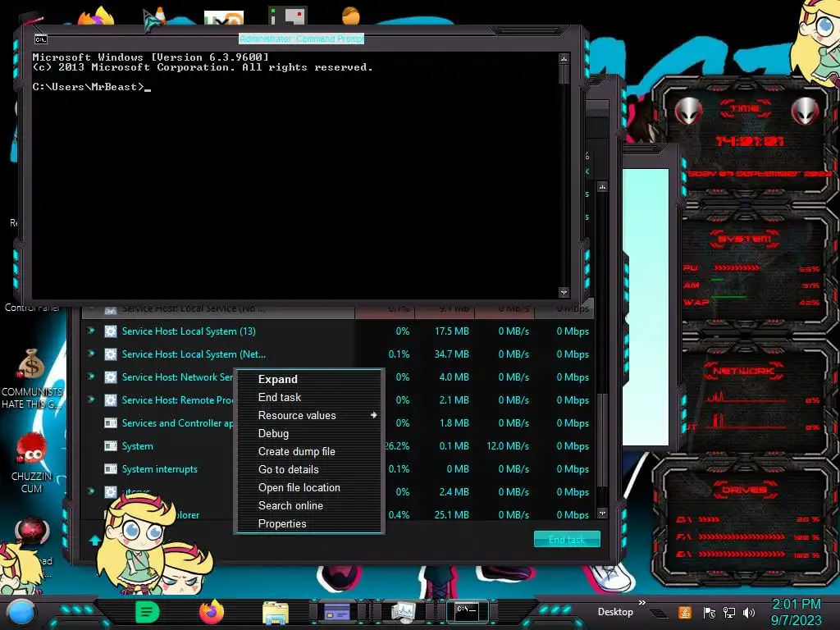840x630 pixels.
Task: Expand the partly hidden row below System interrupts
Action: pos(91,491)
